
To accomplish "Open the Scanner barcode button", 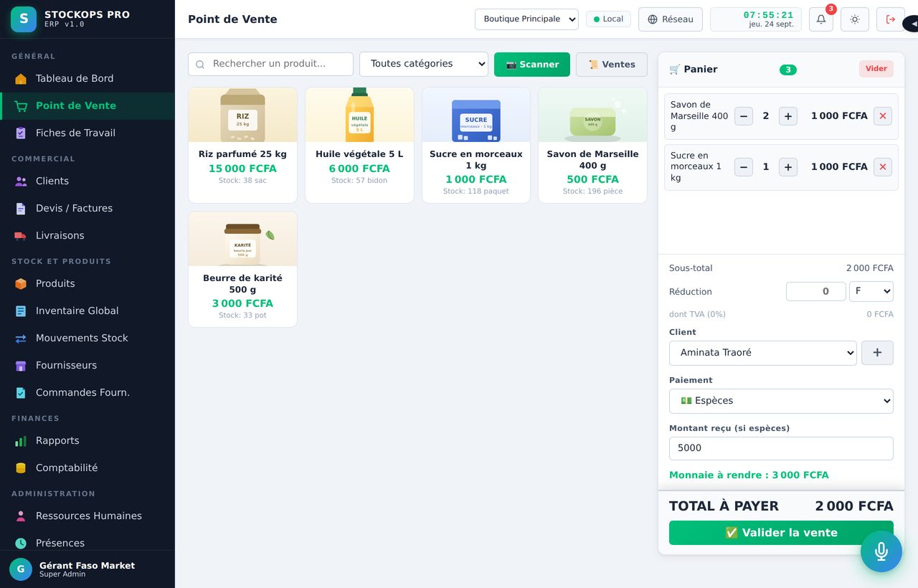I will point(532,65).
